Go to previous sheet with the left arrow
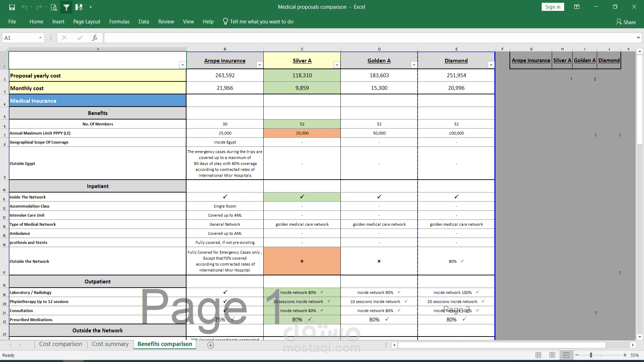 (x=10, y=345)
